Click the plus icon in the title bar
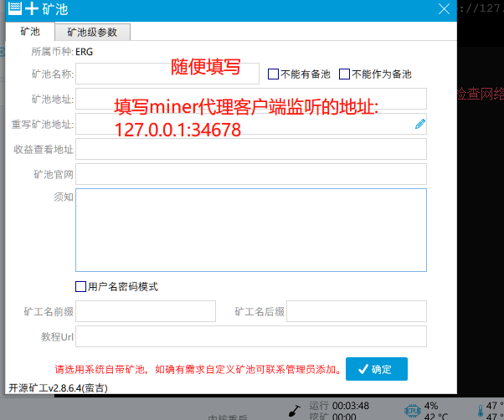Image resolution: width=504 pixels, height=420 pixels. coord(32,8)
